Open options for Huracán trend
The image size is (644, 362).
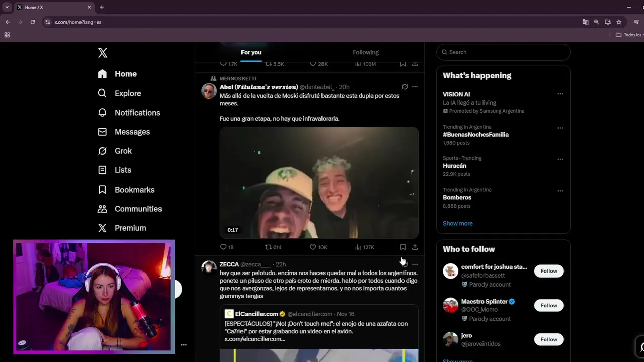click(x=560, y=159)
